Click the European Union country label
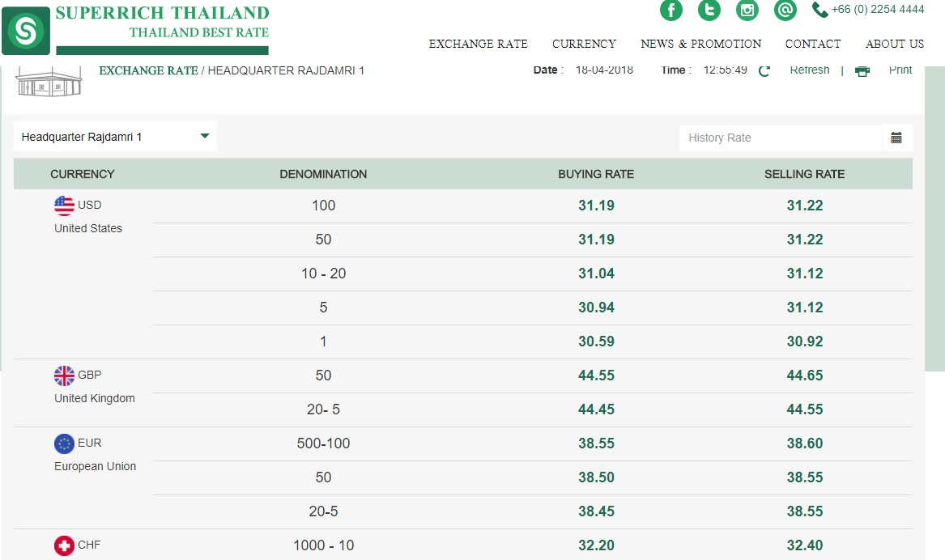This screenshot has width=945, height=560. (x=96, y=466)
